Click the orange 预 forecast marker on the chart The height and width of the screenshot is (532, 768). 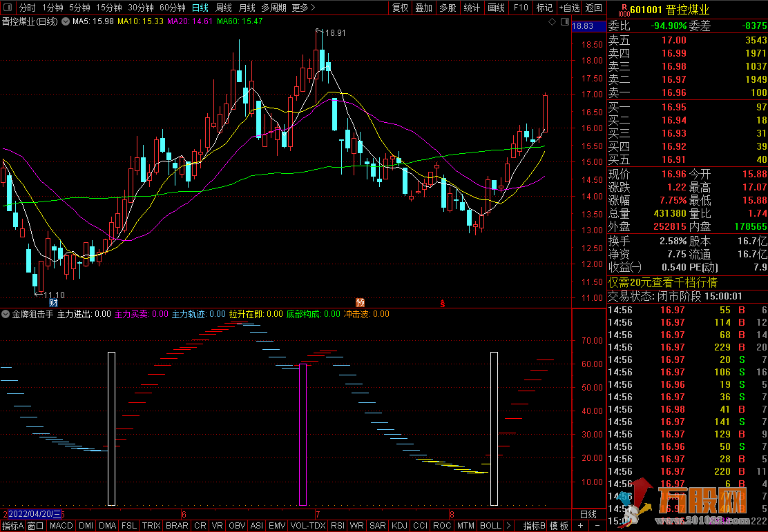[x=360, y=302]
